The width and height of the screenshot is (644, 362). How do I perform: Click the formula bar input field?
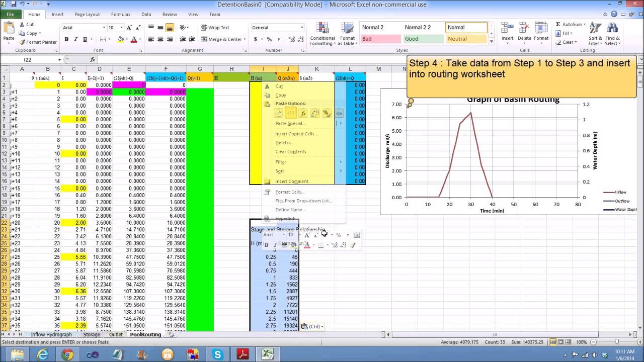367,60
